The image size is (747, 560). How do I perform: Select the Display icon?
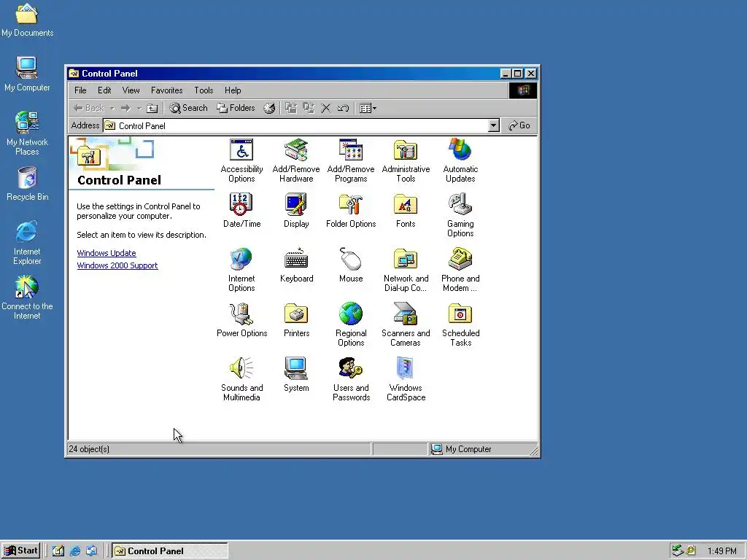(x=296, y=211)
